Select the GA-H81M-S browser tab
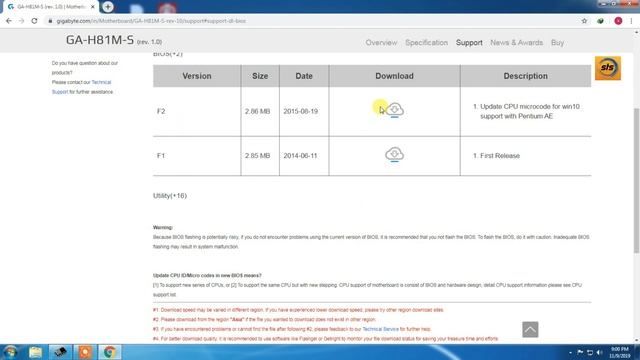640x360 pixels. point(50,7)
